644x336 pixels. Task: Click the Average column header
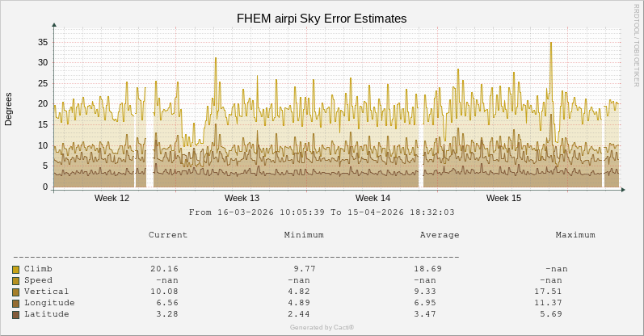pyautogui.click(x=440, y=235)
